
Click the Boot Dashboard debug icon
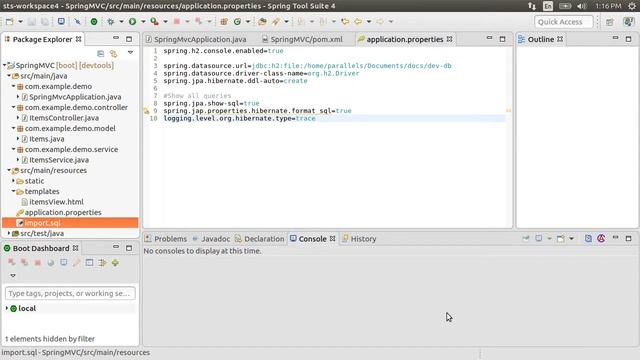(24, 262)
